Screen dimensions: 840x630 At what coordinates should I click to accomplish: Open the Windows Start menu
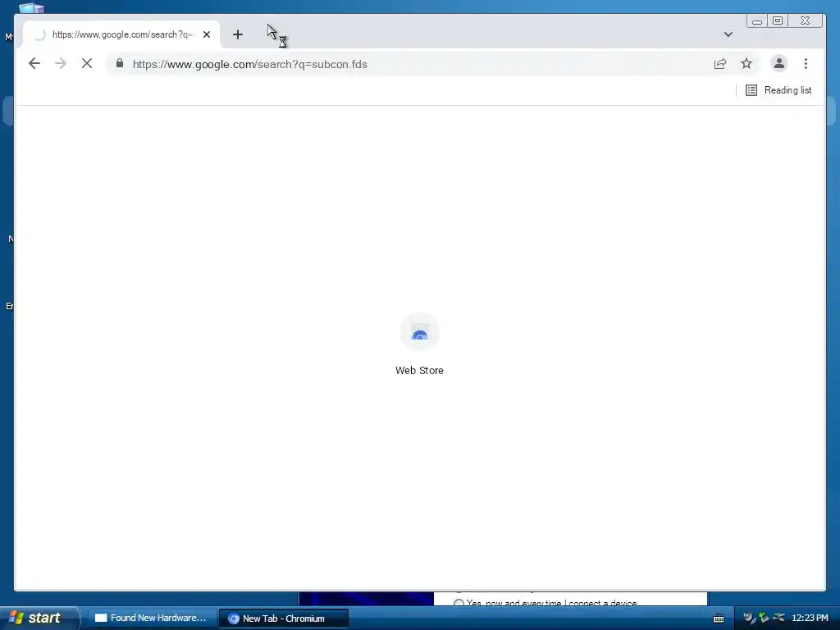[39, 618]
